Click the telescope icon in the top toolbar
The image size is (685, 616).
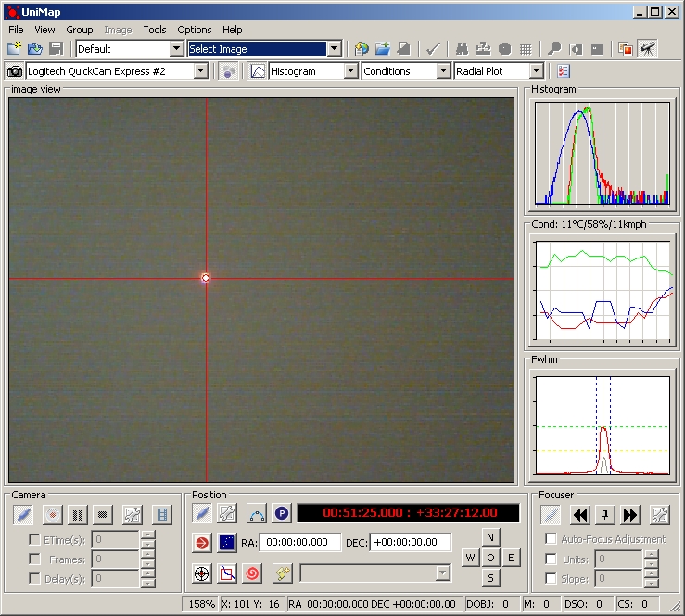click(648, 49)
